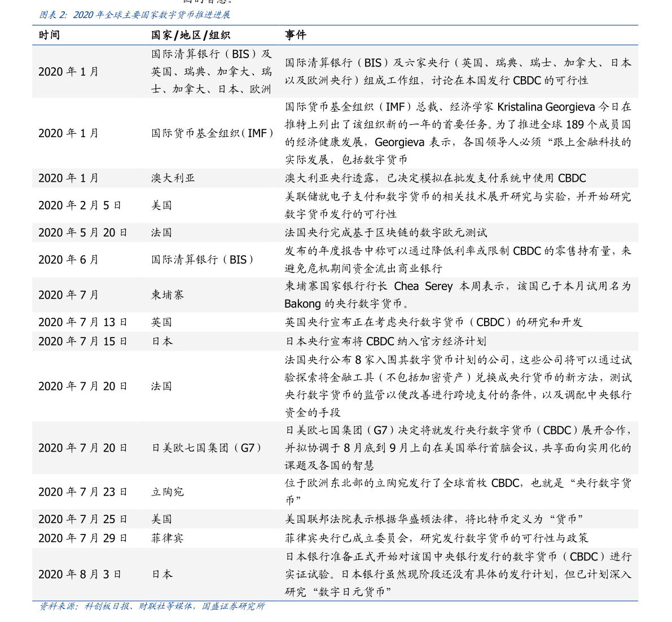The width and height of the screenshot is (672, 622).
Task: Select the '日美欧七国集团(G7)' cell
Action: pos(207,448)
